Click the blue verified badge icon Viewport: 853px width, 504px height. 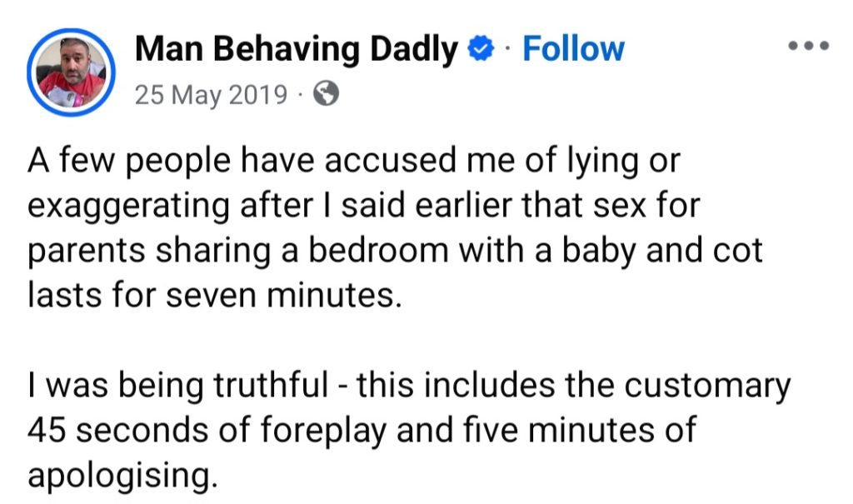(x=480, y=50)
